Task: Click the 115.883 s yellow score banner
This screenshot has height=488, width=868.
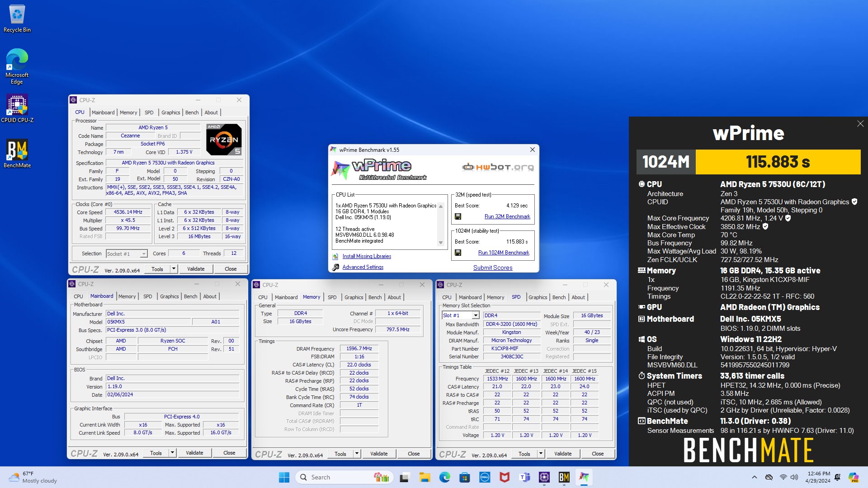Action: coord(778,162)
